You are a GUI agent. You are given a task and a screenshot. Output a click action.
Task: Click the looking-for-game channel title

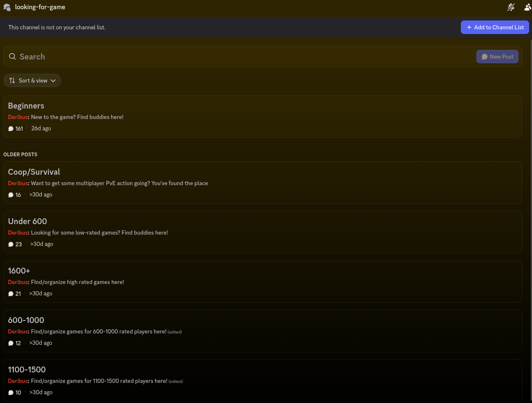[x=40, y=7]
